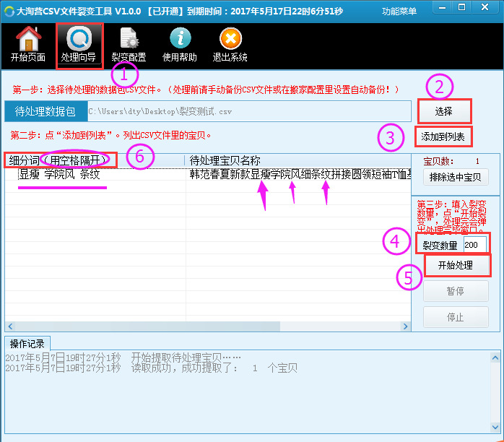This screenshot has width=504, height=442.
Task: Click the 暂停 button
Action: [x=456, y=291]
